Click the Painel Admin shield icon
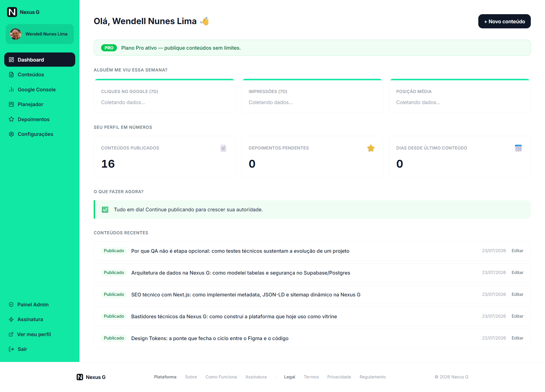Image resolution: width=545 pixels, height=392 pixels. coord(11,305)
